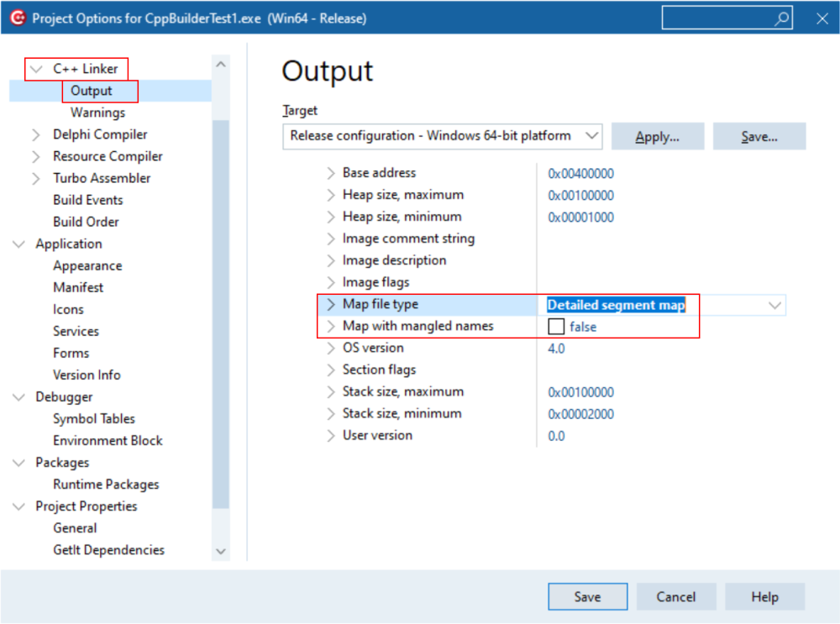Expand the Stack size, maximum row
The image size is (840, 624).
331,391
